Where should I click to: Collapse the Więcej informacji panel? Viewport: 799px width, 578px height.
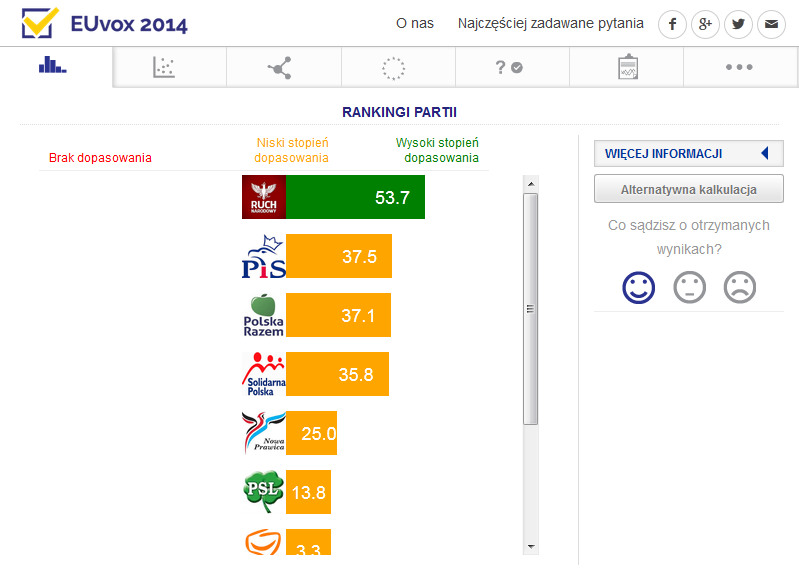pyautogui.click(x=688, y=153)
